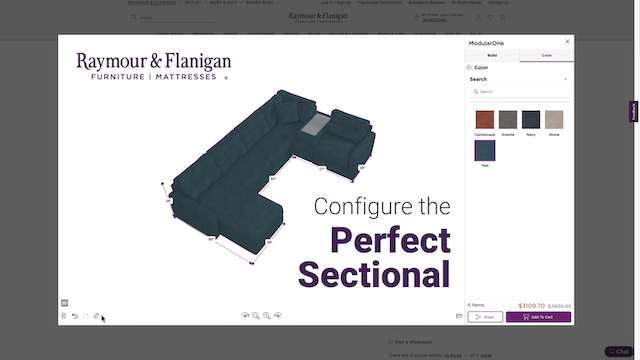The height and width of the screenshot is (360, 640).
Task: Click the store location pin icon
Action: pyautogui.click(x=417, y=18)
